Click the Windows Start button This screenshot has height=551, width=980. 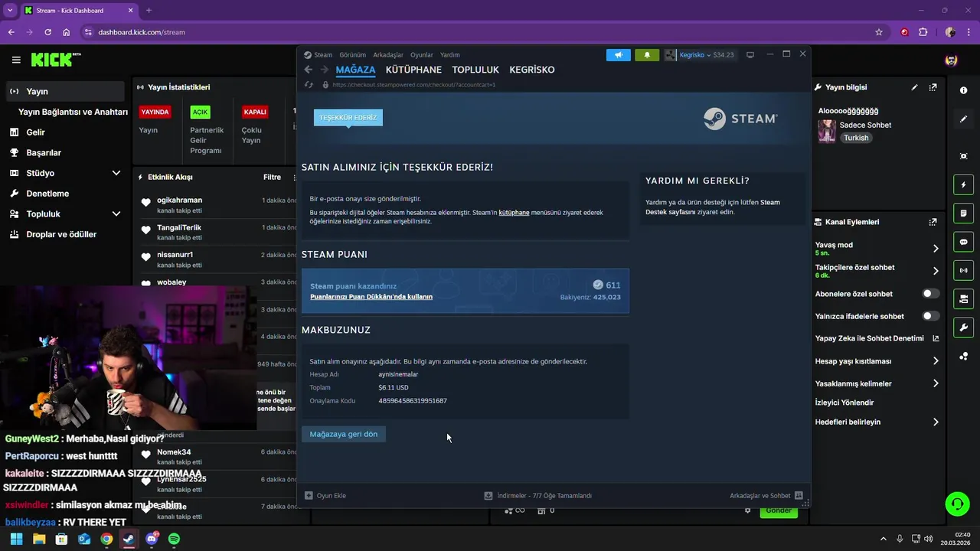point(16,540)
